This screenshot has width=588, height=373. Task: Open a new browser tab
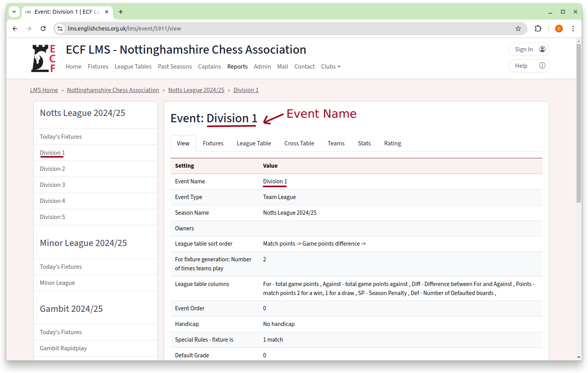pyautogui.click(x=121, y=12)
